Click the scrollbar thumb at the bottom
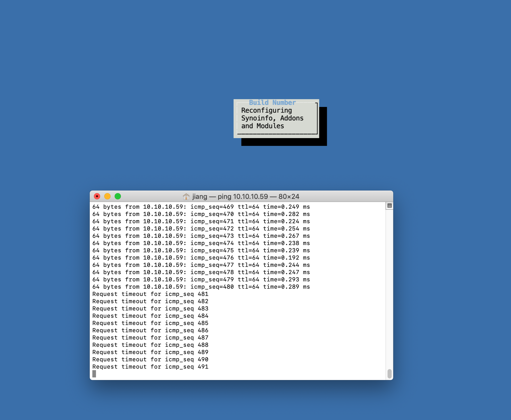Image resolution: width=511 pixels, height=420 pixels. 389,373
